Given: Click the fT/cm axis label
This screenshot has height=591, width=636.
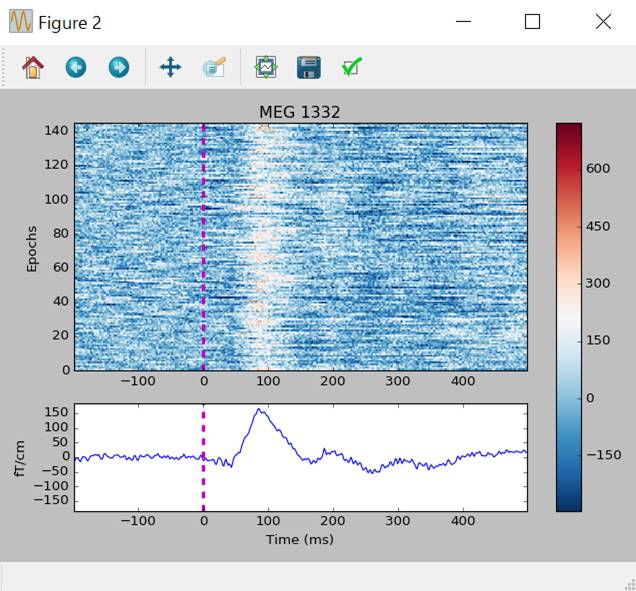Looking at the screenshot, I should tap(20, 457).
